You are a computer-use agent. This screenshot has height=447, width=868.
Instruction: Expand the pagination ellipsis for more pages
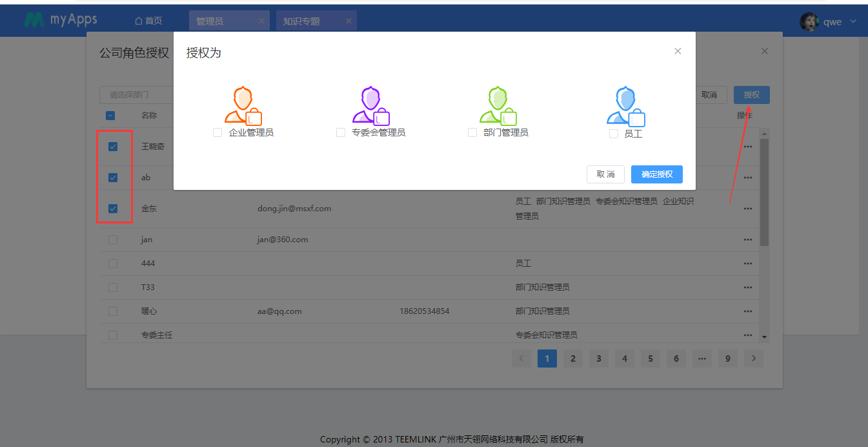701,359
